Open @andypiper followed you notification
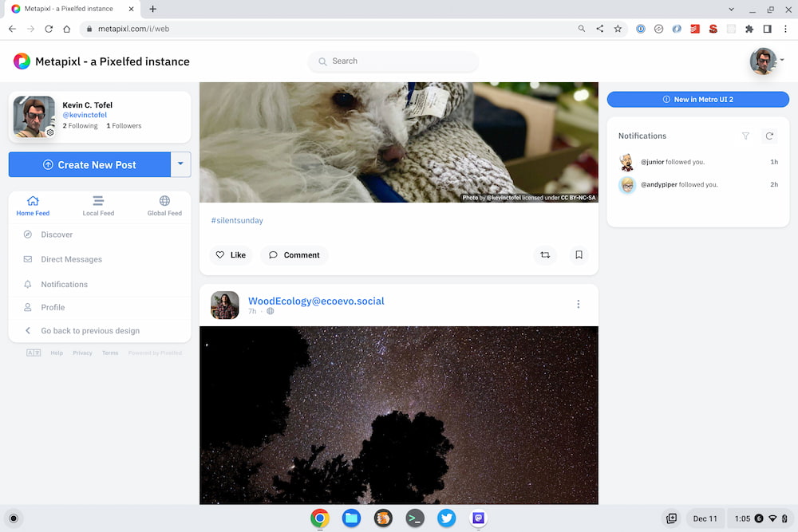 [697, 184]
